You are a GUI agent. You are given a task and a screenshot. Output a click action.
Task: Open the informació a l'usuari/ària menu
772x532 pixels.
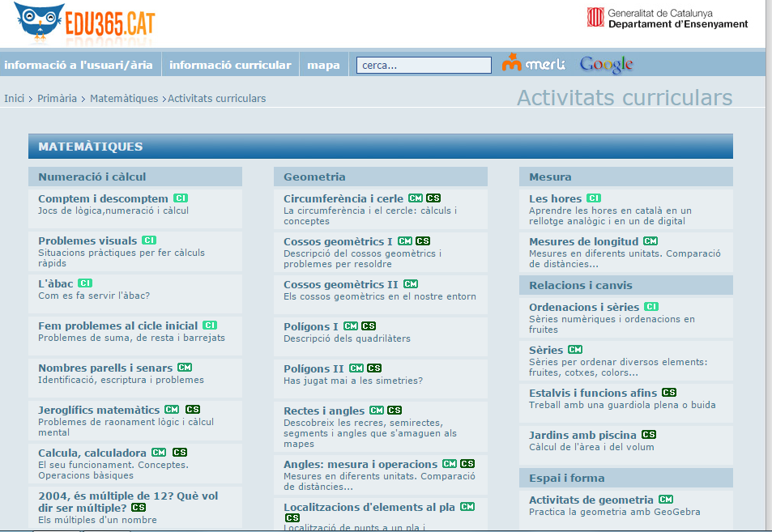point(79,65)
